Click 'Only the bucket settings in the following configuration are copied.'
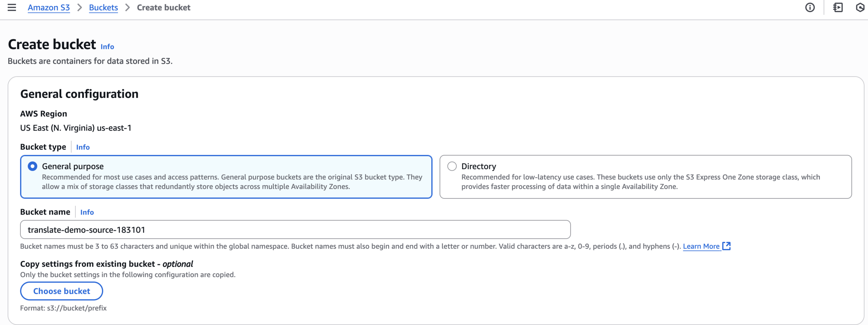 [x=128, y=275]
